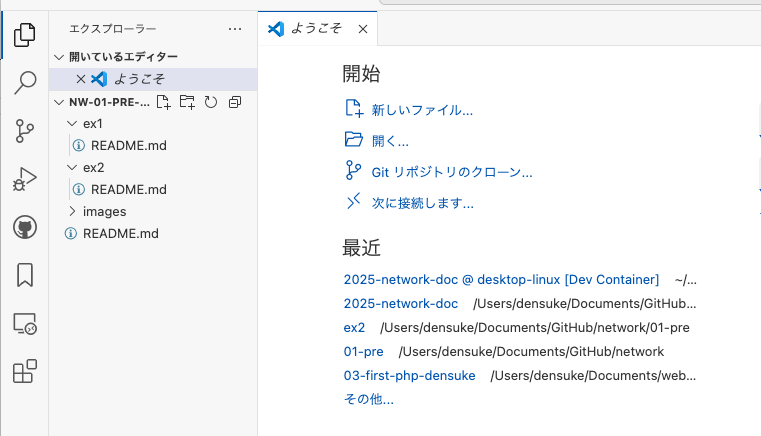Click the Git リポジトリのクローン link
Screen dimensions: 761x436
(451, 172)
